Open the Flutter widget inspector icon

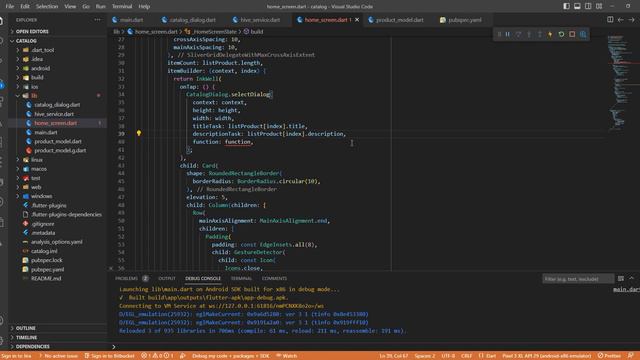pos(583,34)
